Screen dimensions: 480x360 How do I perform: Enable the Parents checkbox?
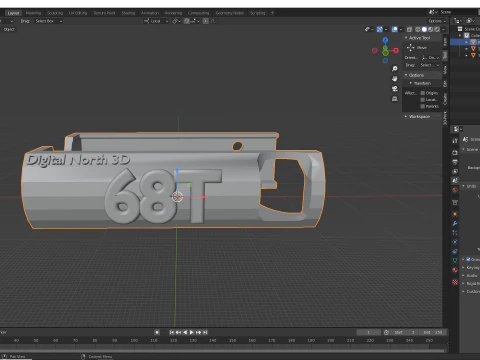(x=423, y=106)
